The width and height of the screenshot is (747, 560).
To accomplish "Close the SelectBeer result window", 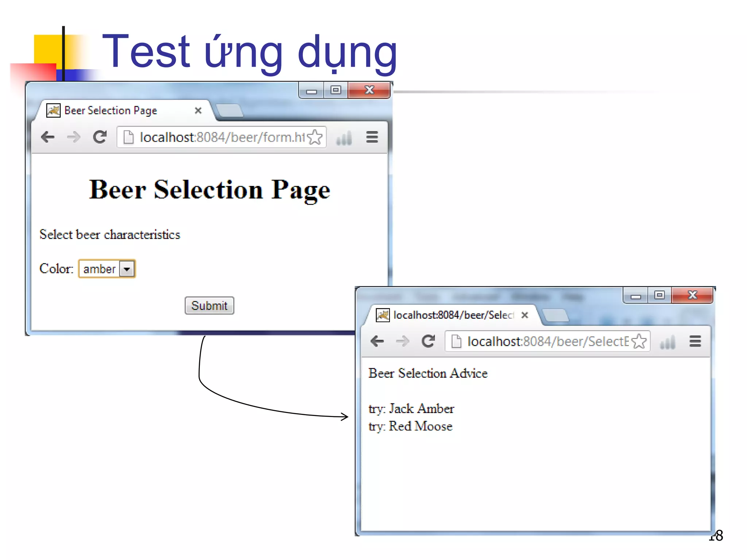I will 692,296.
